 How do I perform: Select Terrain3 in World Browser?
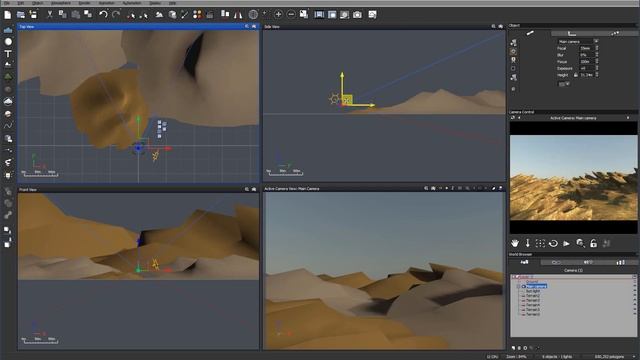click(533, 300)
